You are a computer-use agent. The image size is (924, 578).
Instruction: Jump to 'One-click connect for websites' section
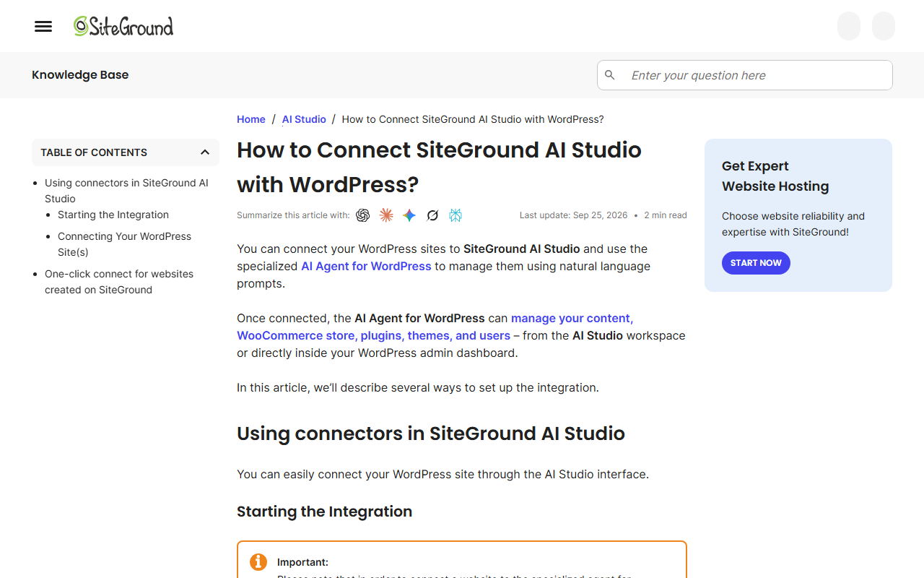[x=119, y=282]
